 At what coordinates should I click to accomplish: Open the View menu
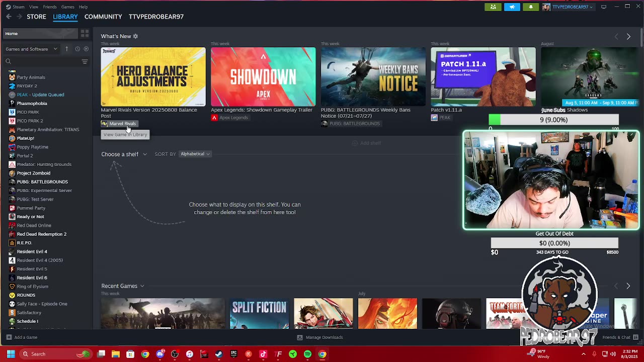pyautogui.click(x=34, y=7)
